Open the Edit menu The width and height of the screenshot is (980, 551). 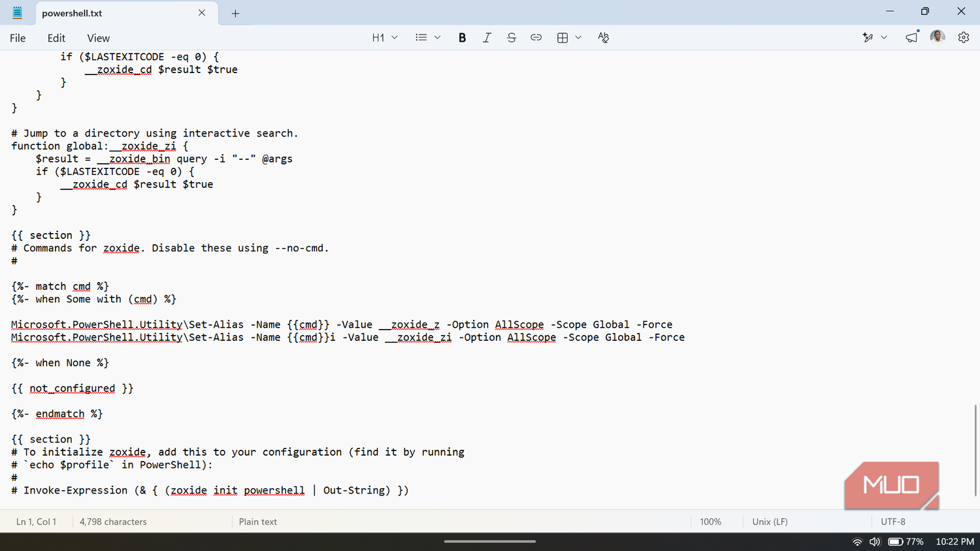tap(56, 38)
